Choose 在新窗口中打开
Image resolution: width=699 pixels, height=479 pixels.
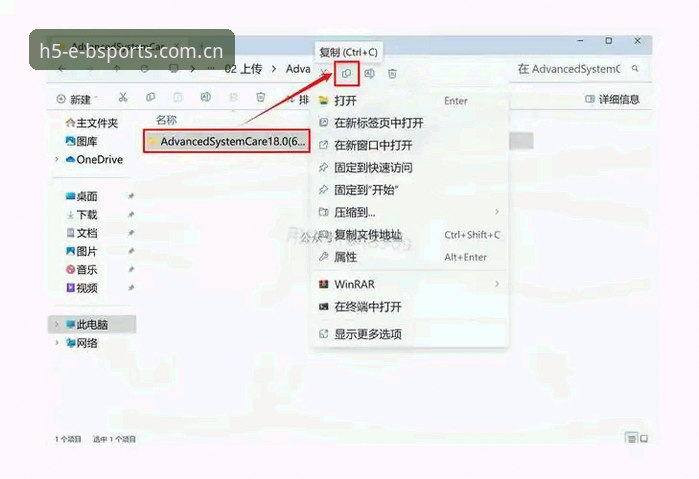tap(411, 145)
